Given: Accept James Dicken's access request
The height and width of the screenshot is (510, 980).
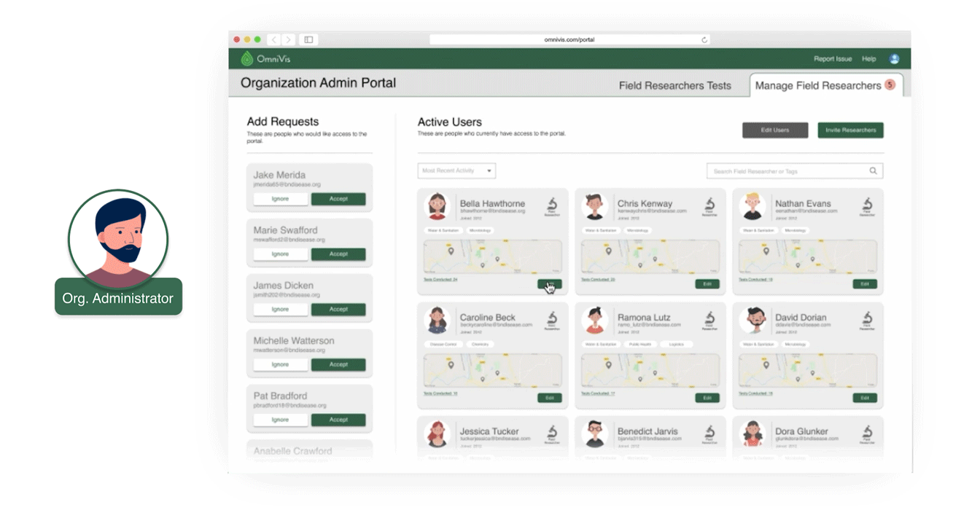Looking at the screenshot, I should tap(338, 310).
